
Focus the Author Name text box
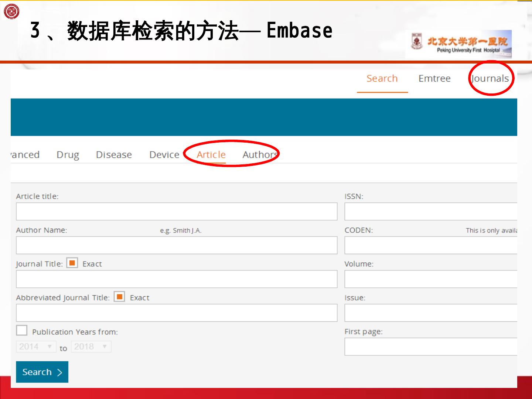coord(177,245)
